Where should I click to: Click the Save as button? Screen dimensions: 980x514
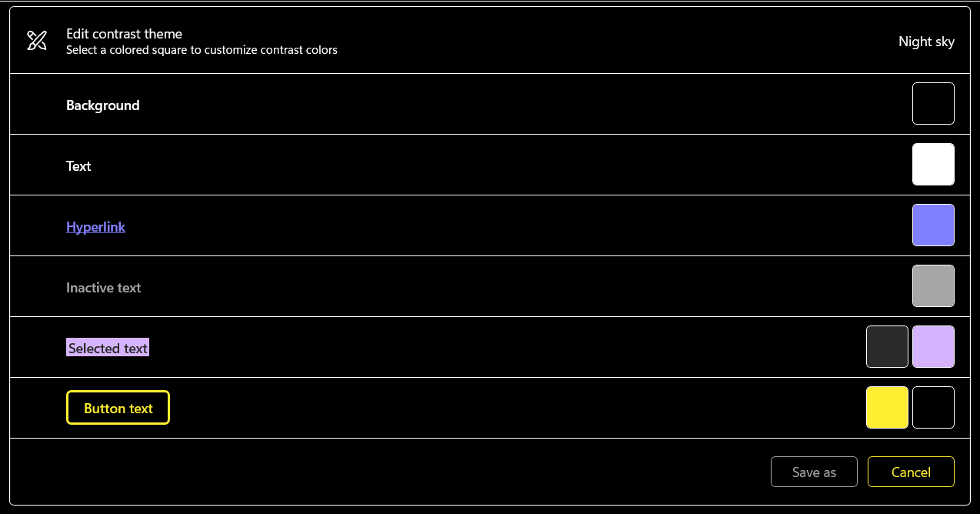pyautogui.click(x=814, y=472)
